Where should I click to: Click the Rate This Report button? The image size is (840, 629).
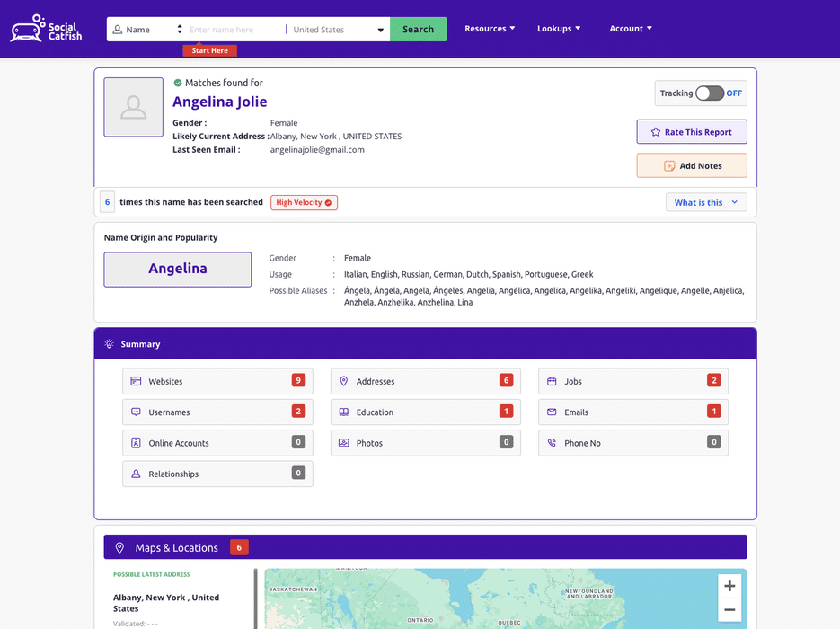pyautogui.click(x=691, y=132)
